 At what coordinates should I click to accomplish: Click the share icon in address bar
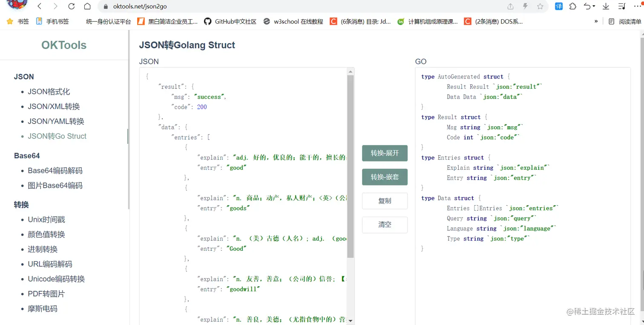[510, 6]
